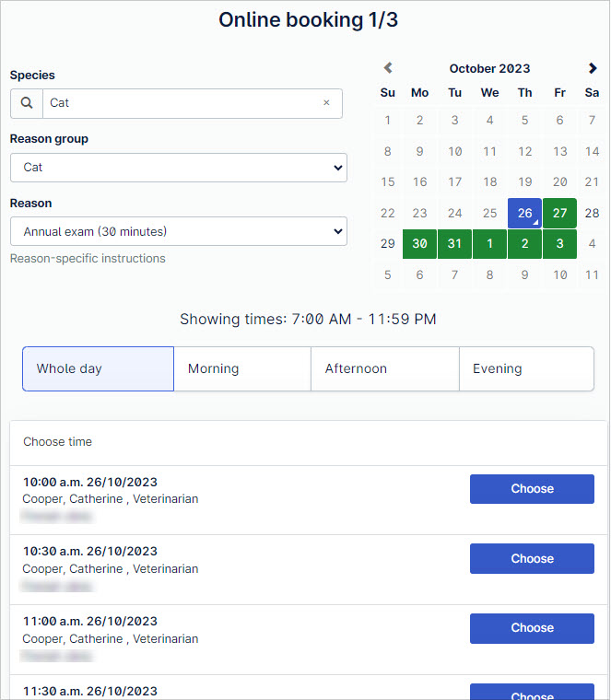The height and width of the screenshot is (700, 611).
Task: Click October 29 in the calendar
Action: click(388, 244)
